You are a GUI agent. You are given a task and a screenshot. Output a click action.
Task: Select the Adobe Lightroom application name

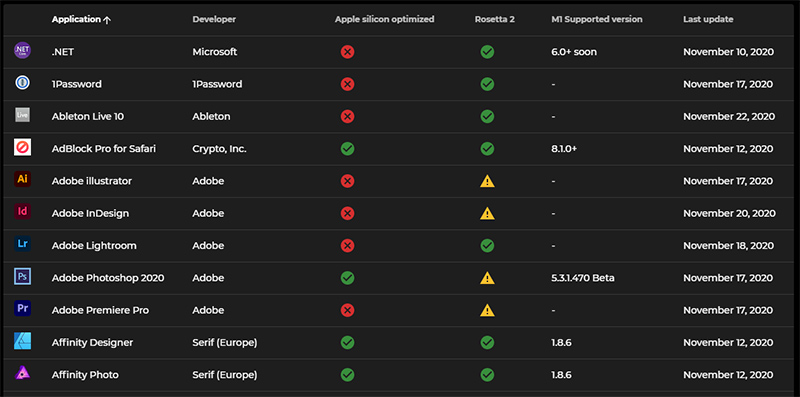click(94, 245)
